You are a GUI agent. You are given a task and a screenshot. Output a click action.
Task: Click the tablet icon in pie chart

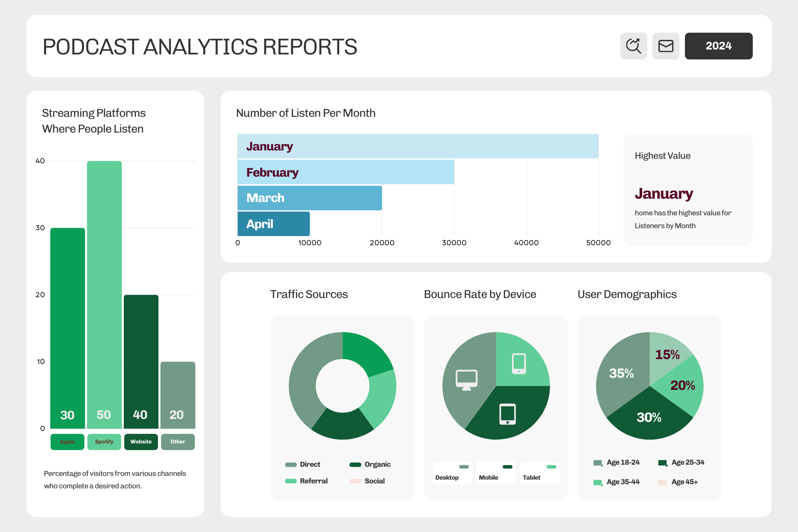[507, 414]
